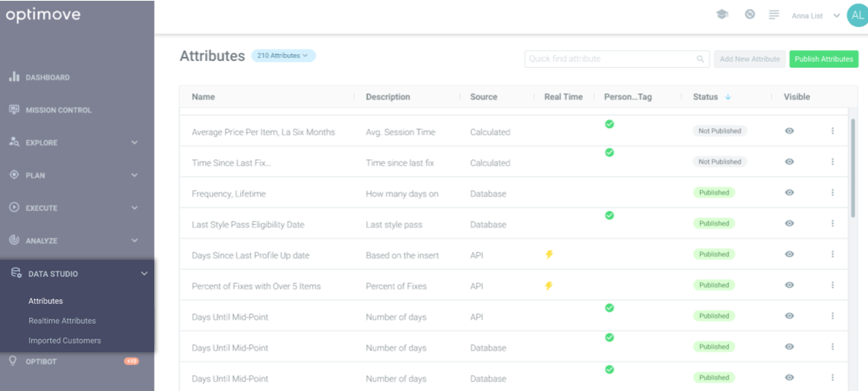The height and width of the screenshot is (391, 868).
Task: Click the Publish Attributes button
Action: (824, 59)
